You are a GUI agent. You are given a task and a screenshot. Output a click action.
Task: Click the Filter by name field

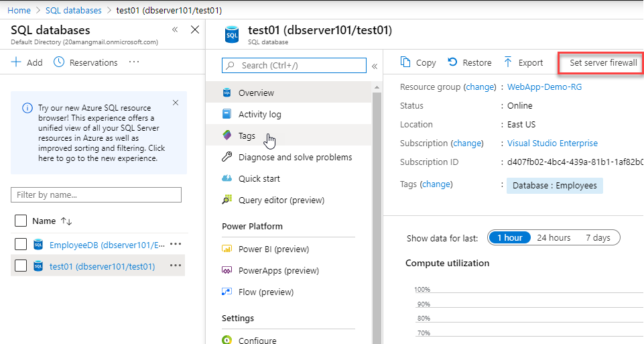pyautogui.click(x=96, y=195)
